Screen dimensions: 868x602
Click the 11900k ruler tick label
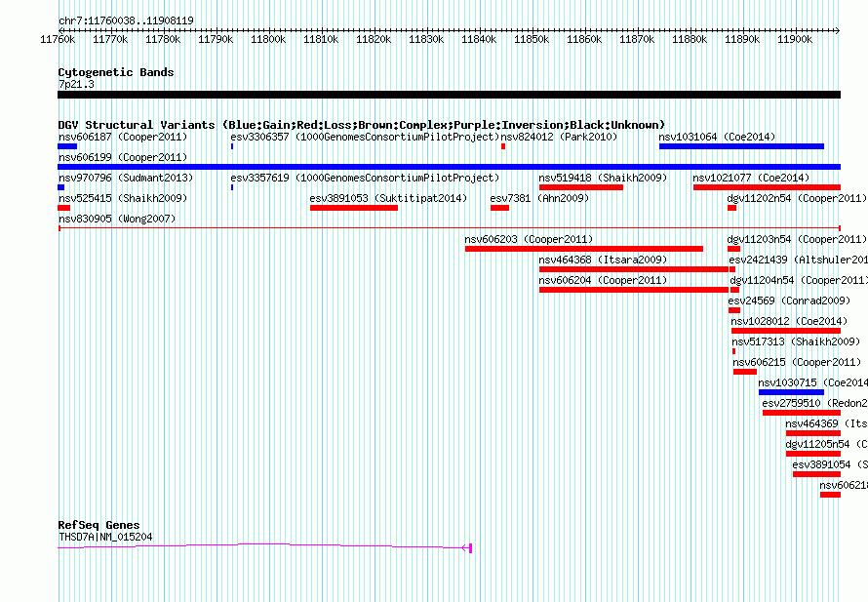[x=795, y=39]
